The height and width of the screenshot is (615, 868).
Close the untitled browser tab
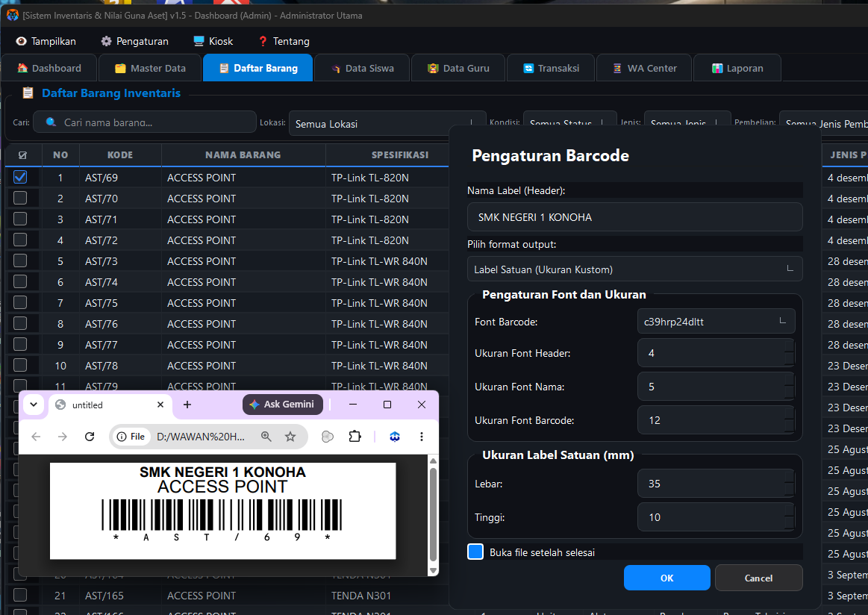(x=160, y=405)
